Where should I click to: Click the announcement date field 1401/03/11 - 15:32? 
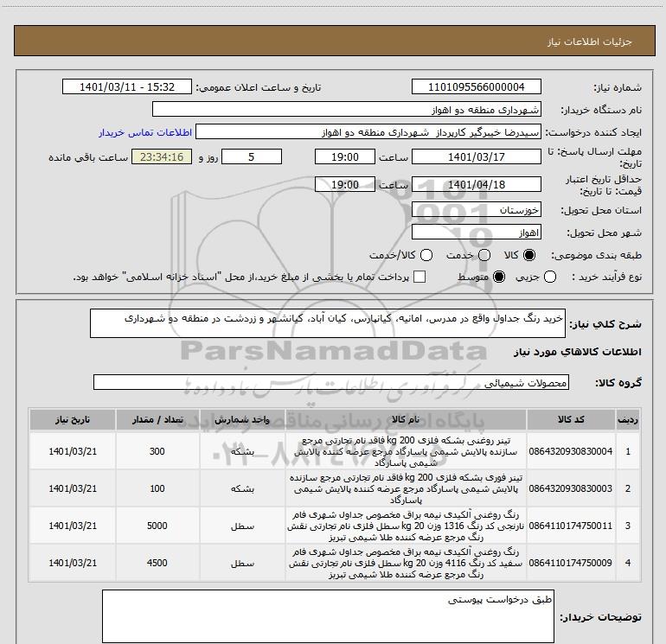click(127, 86)
